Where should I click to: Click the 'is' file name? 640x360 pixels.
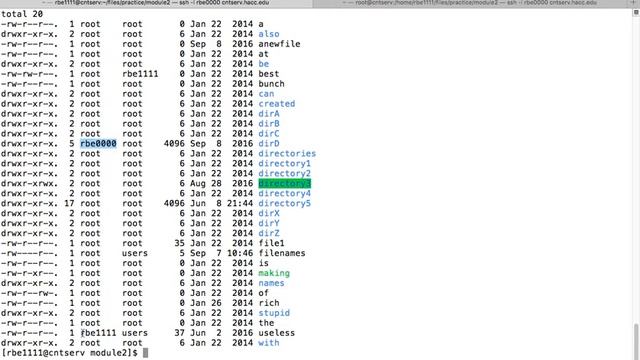pyautogui.click(x=264, y=263)
